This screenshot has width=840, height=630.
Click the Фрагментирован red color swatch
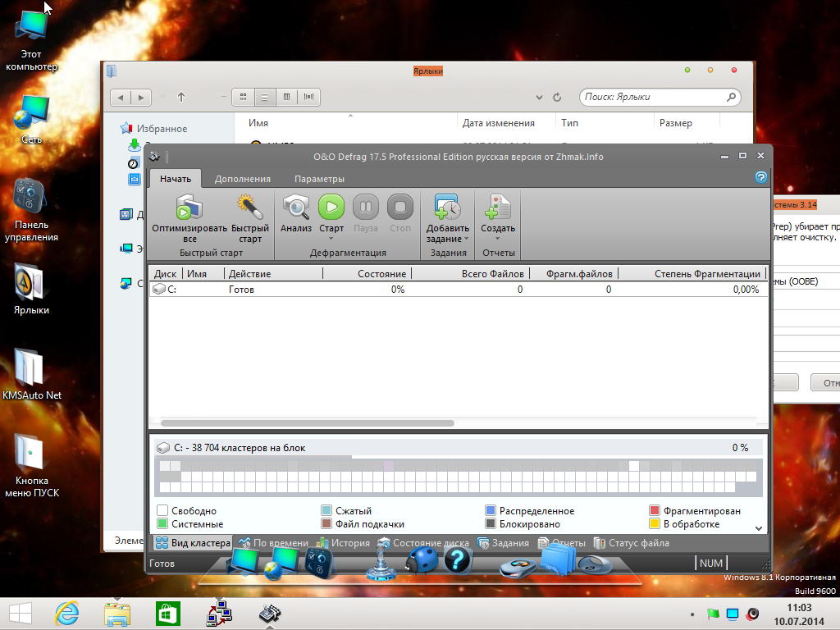point(654,510)
